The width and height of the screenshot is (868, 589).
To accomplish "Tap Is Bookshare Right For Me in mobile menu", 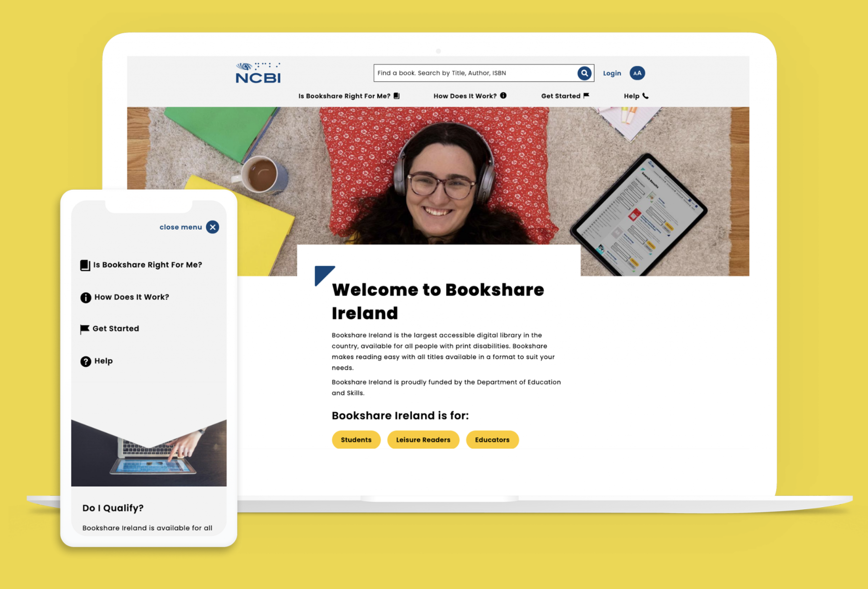I will point(147,265).
